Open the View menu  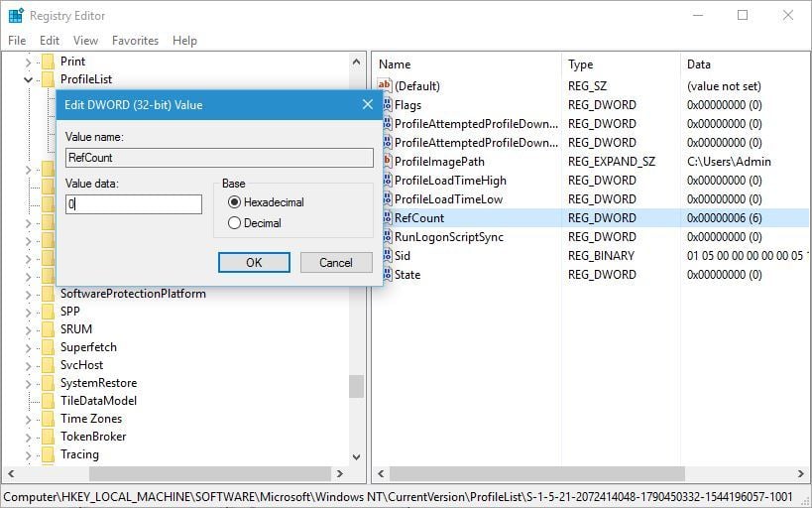pyautogui.click(x=85, y=41)
